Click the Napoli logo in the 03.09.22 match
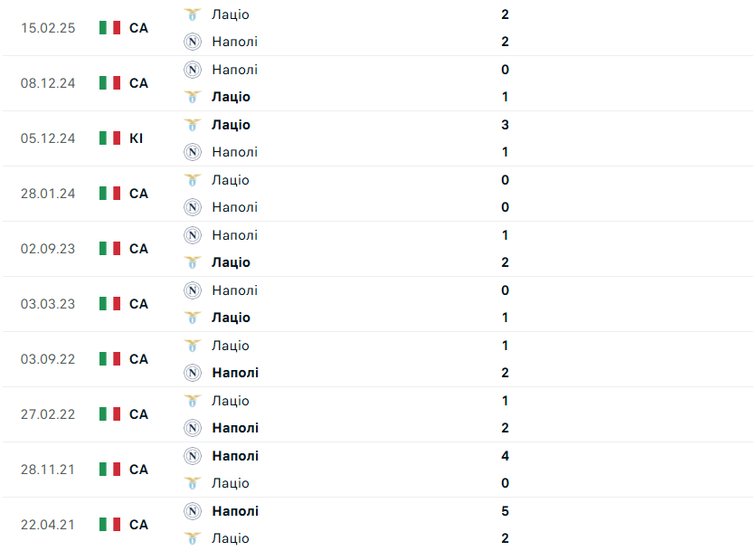Screen dimensions: 756x551 [x=192, y=373]
